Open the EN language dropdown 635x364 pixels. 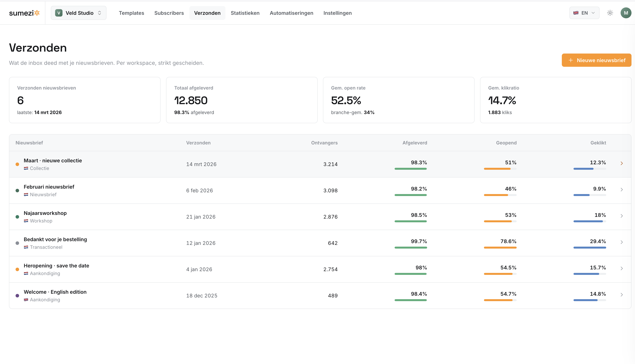point(584,13)
